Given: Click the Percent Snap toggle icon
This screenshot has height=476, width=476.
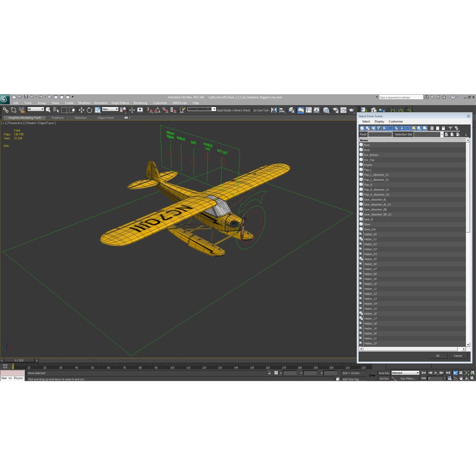Looking at the screenshot, I should (165, 110).
